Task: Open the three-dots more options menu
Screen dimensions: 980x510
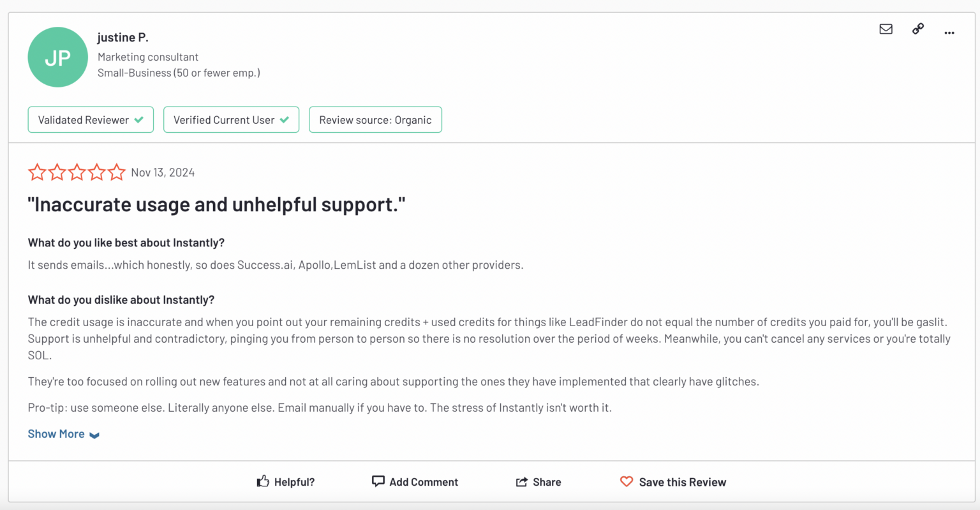Action: 949,33
